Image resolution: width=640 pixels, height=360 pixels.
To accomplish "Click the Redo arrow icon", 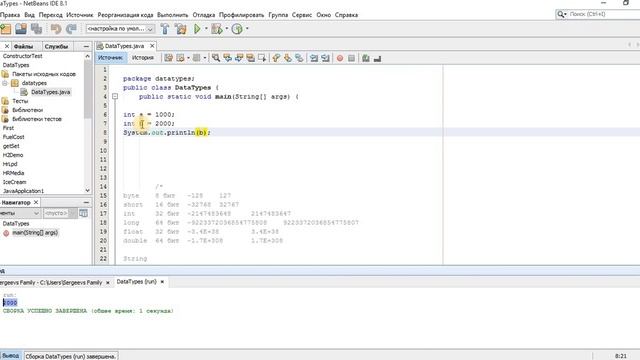I will 71,29.
